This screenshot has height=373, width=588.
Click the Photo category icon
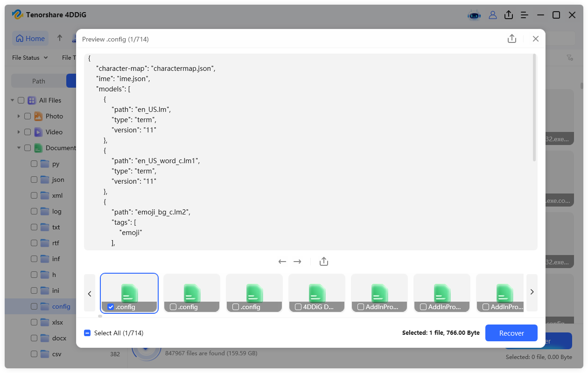(38, 116)
